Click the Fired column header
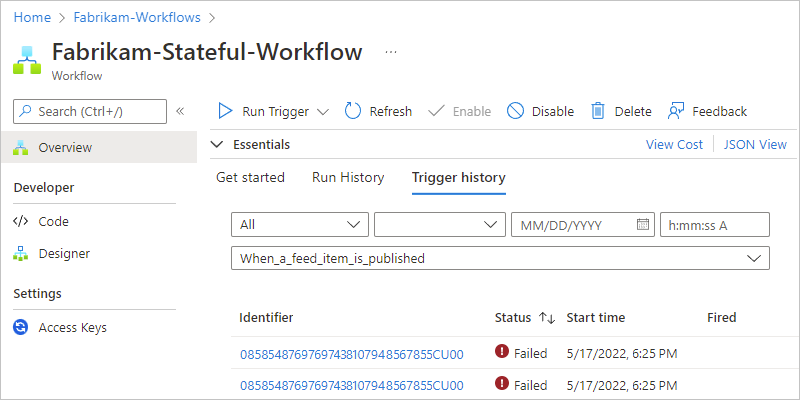The image size is (800, 400). (721, 317)
